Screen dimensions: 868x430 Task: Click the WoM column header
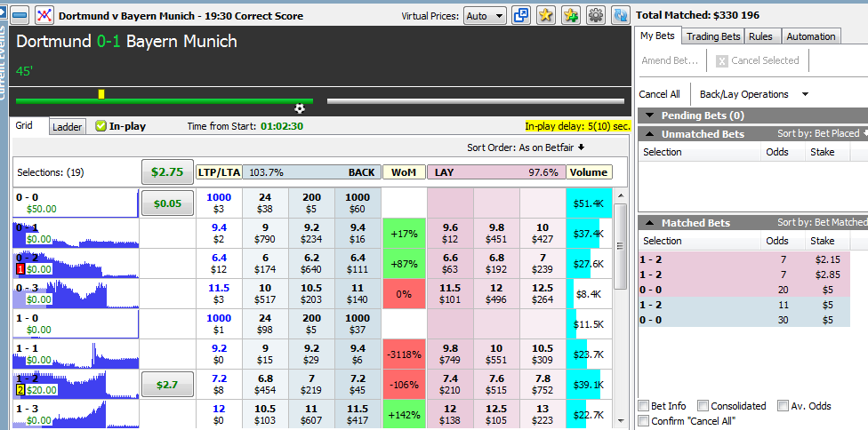pyautogui.click(x=404, y=172)
